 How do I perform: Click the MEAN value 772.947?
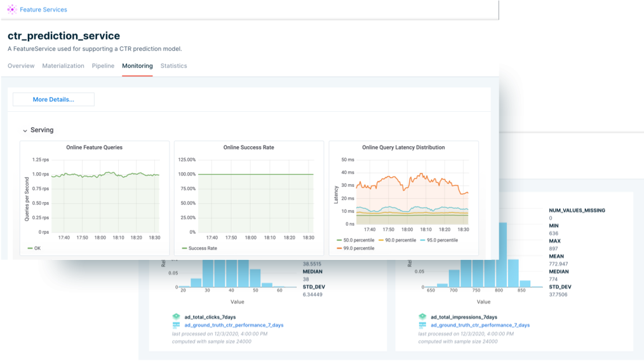click(x=558, y=264)
